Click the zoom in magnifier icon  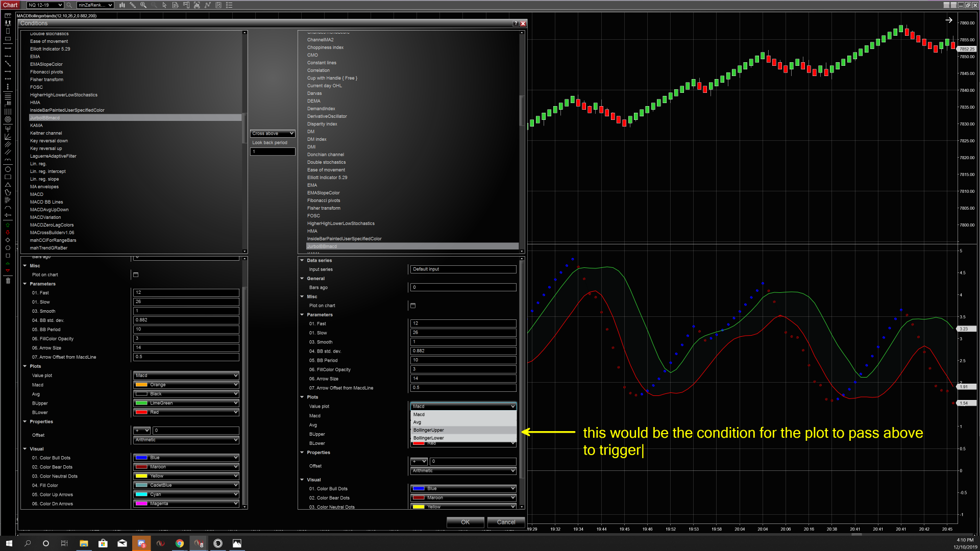coord(143,5)
